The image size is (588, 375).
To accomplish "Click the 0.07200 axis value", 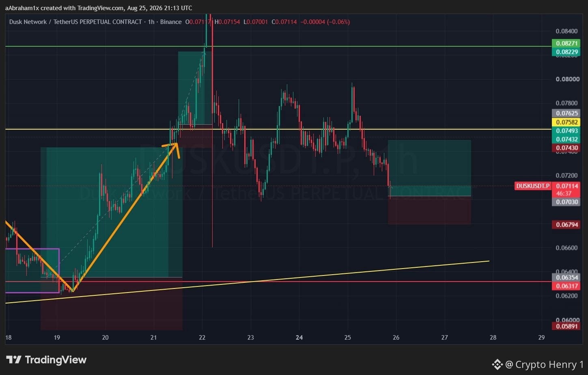I will 567,176.
